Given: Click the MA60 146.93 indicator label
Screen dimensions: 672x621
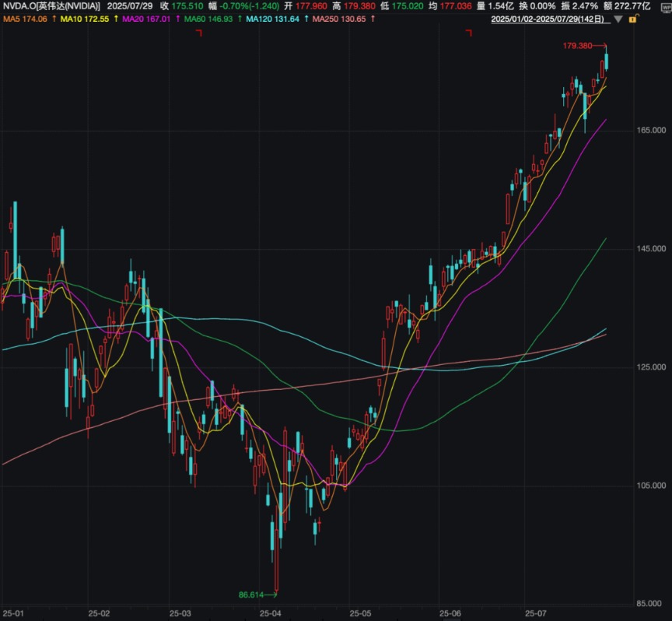Looking at the screenshot, I should click(208, 19).
